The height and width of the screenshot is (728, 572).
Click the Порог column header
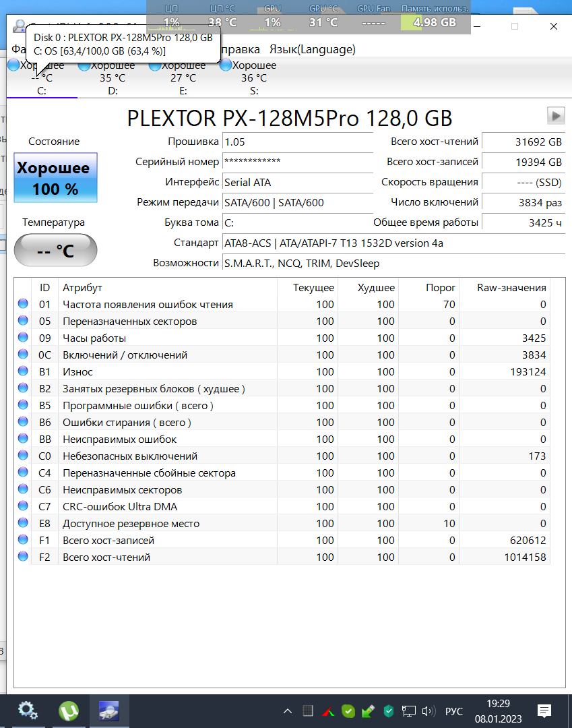(x=428, y=287)
